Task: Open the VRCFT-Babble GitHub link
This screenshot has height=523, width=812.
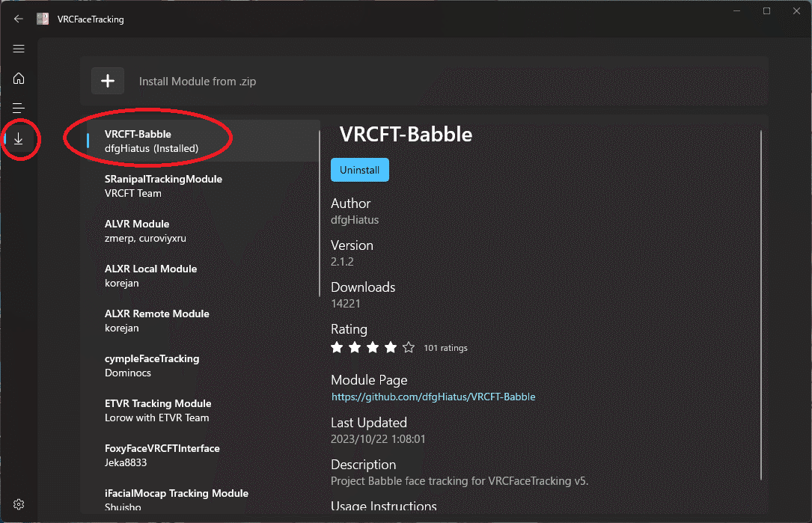Action: click(x=433, y=397)
